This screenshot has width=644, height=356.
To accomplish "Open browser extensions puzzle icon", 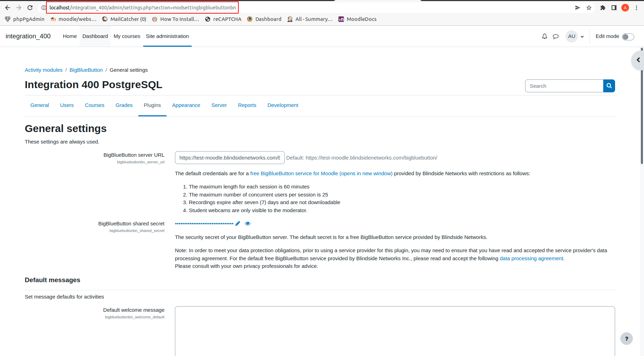I will pos(603,8).
